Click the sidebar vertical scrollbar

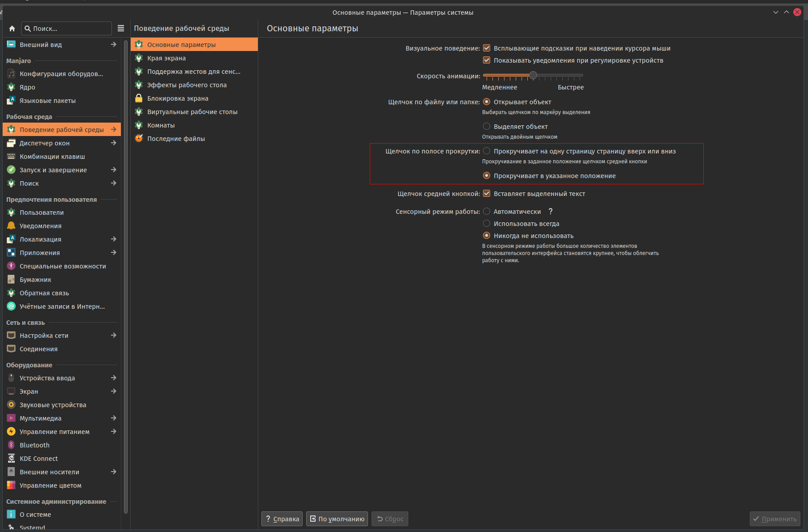(x=126, y=277)
